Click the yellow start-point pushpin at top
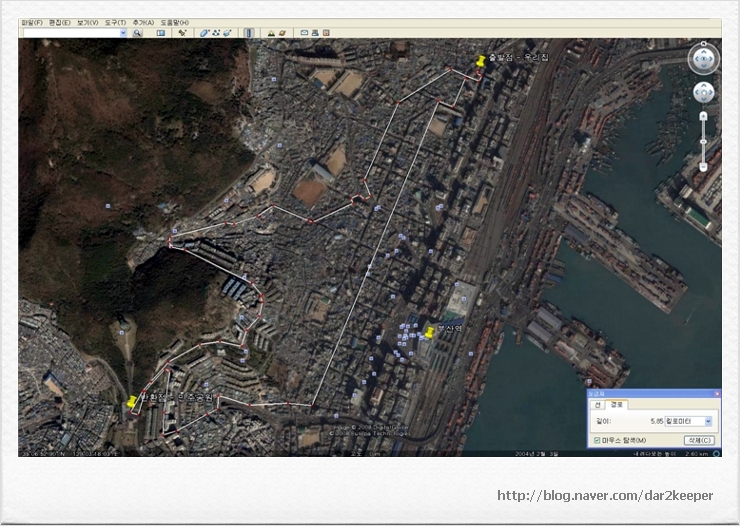 [481, 62]
